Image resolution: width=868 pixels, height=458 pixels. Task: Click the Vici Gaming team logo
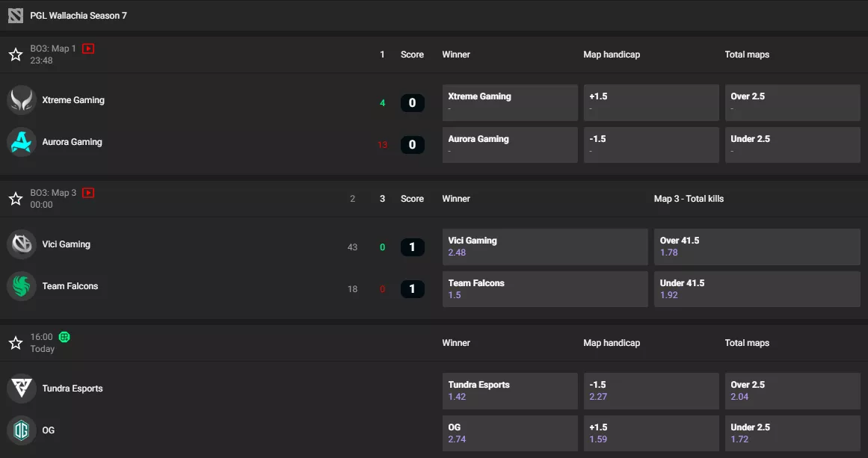click(x=22, y=244)
